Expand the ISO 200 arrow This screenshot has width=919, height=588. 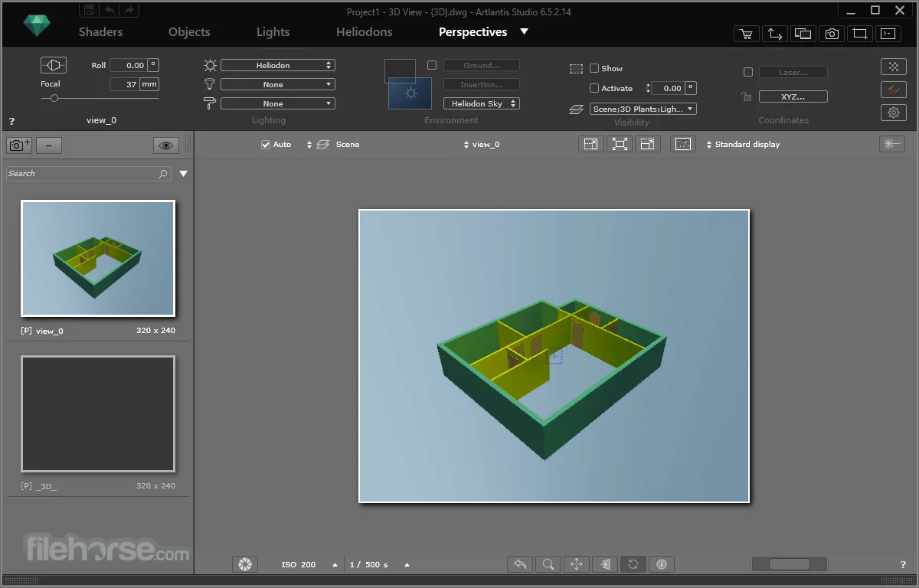click(335, 565)
